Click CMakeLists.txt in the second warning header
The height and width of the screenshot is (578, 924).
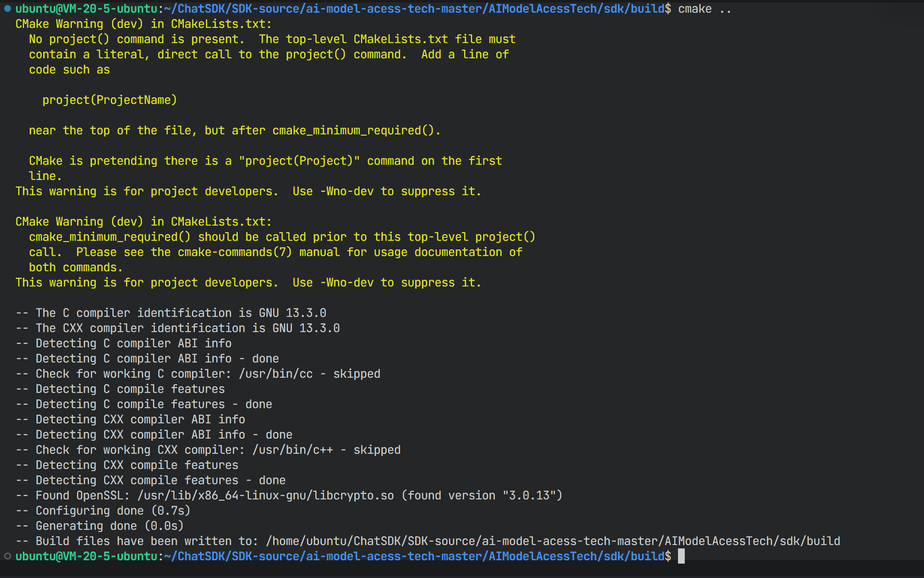(x=218, y=222)
